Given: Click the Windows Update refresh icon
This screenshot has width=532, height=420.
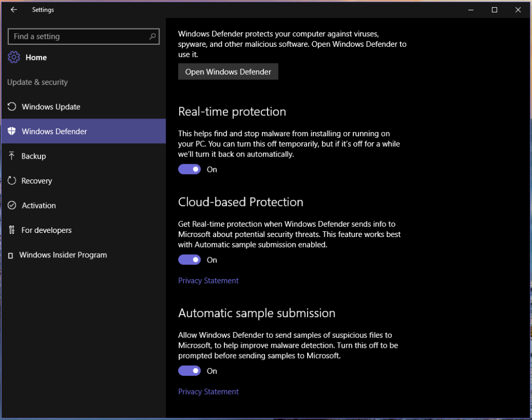Looking at the screenshot, I should [12, 107].
